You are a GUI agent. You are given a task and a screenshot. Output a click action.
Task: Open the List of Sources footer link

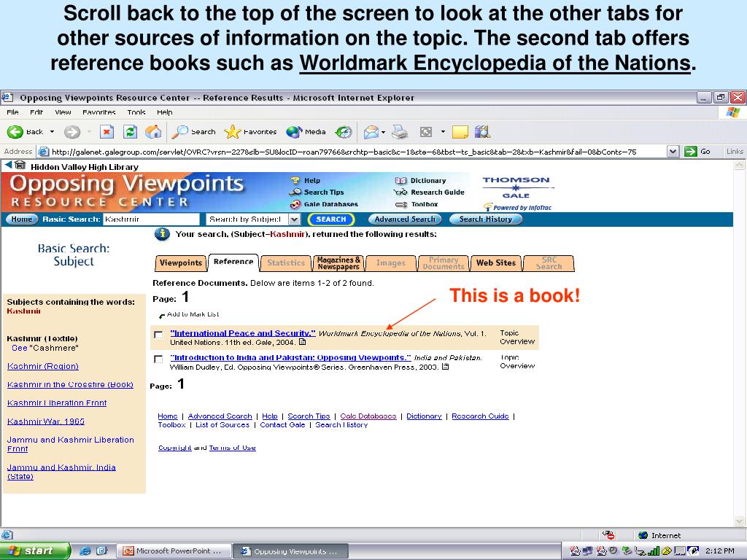click(222, 425)
